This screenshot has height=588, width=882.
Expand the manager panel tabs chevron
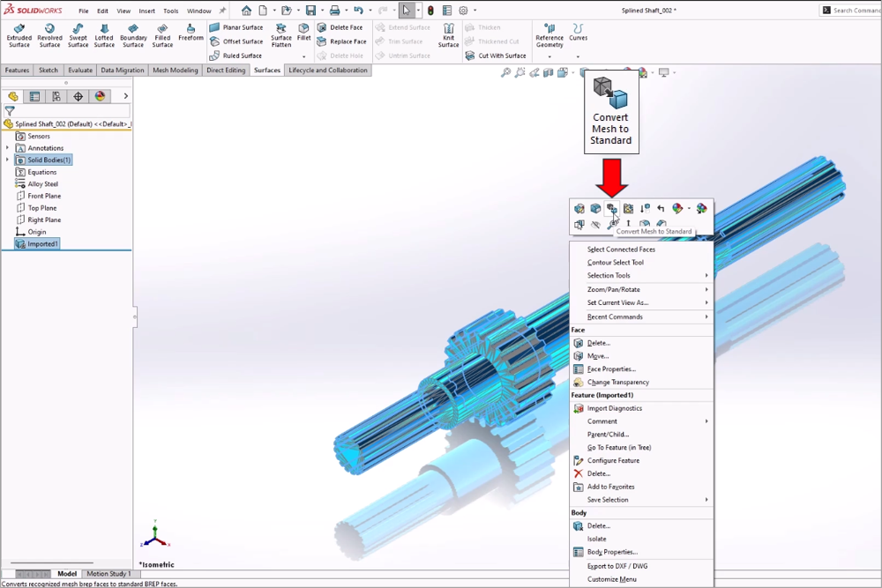click(125, 96)
